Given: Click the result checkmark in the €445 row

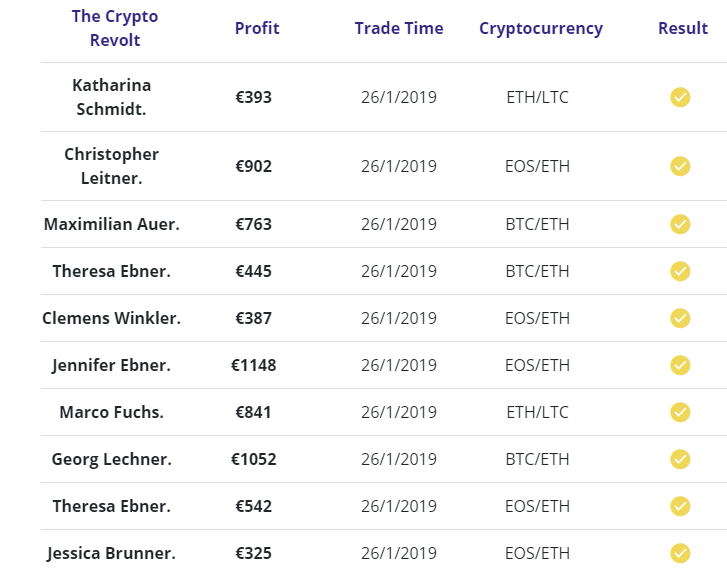Looking at the screenshot, I should (x=680, y=271).
